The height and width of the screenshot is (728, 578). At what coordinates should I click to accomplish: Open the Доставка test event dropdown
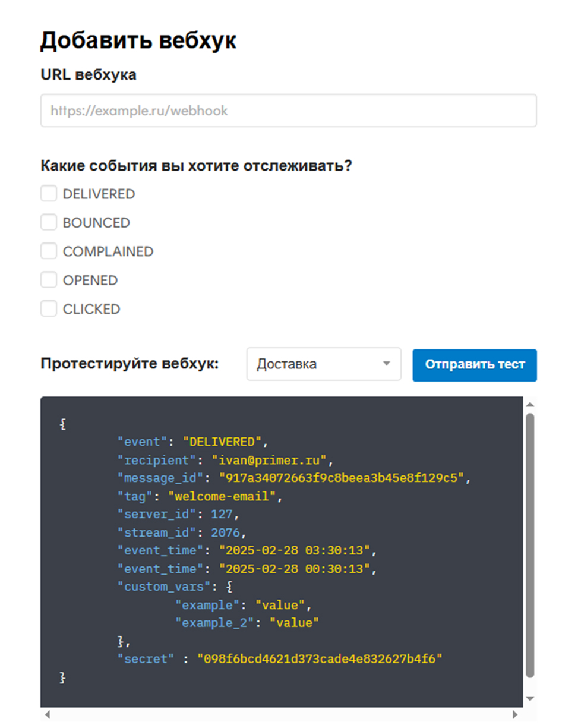[324, 364]
